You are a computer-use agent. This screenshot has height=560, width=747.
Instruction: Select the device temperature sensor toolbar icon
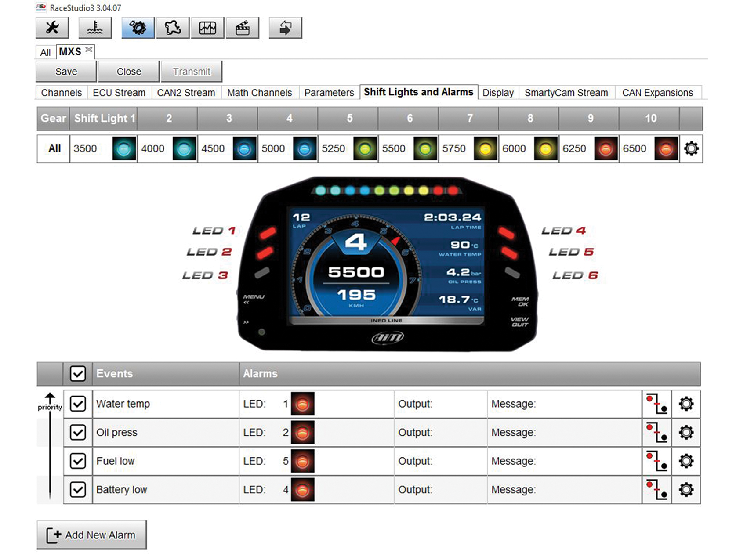point(95,27)
